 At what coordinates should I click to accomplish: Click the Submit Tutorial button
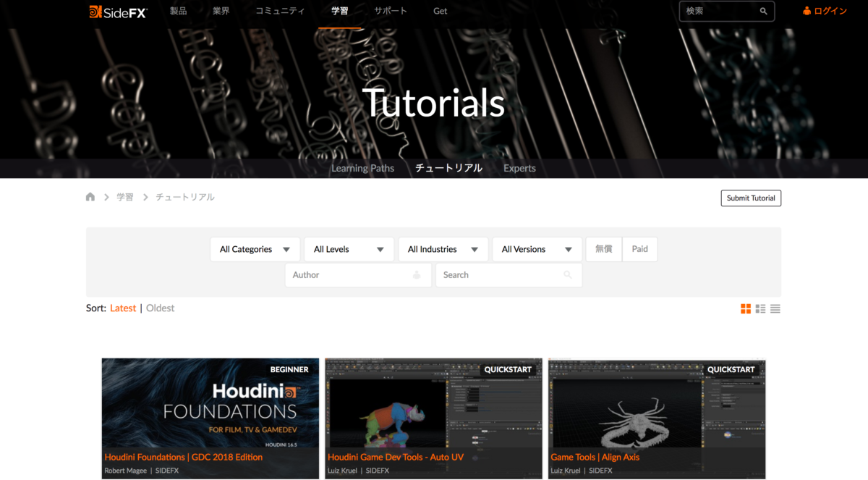(751, 198)
